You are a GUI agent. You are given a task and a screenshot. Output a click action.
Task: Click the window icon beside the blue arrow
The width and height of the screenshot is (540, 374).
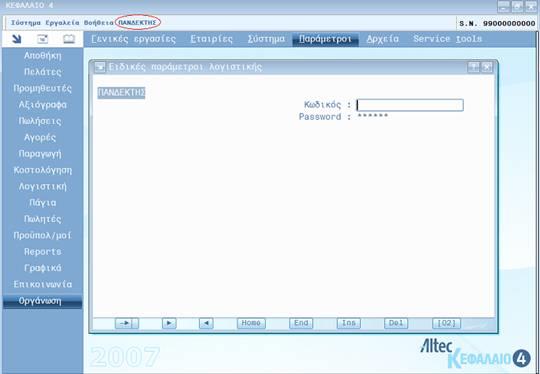[x=43, y=39]
